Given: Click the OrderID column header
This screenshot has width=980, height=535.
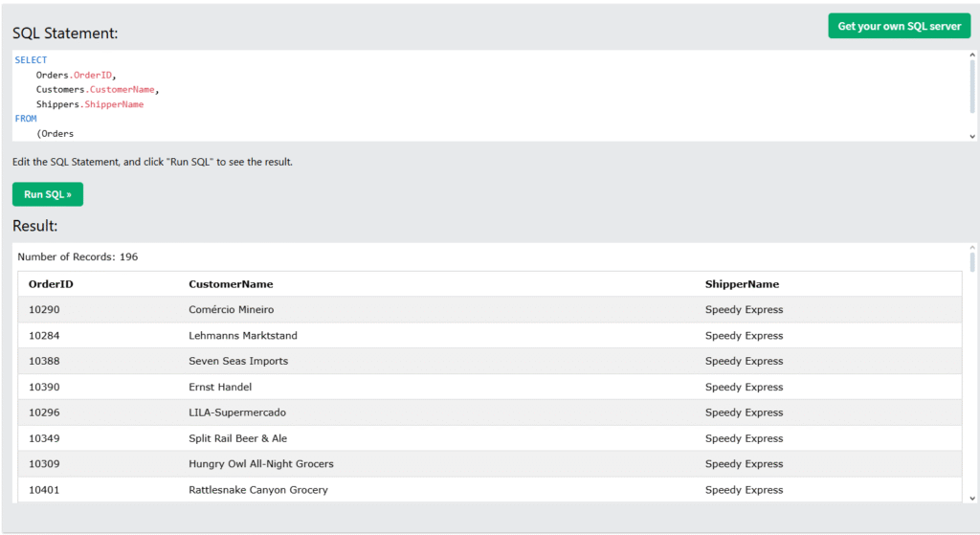Looking at the screenshot, I should (x=51, y=284).
